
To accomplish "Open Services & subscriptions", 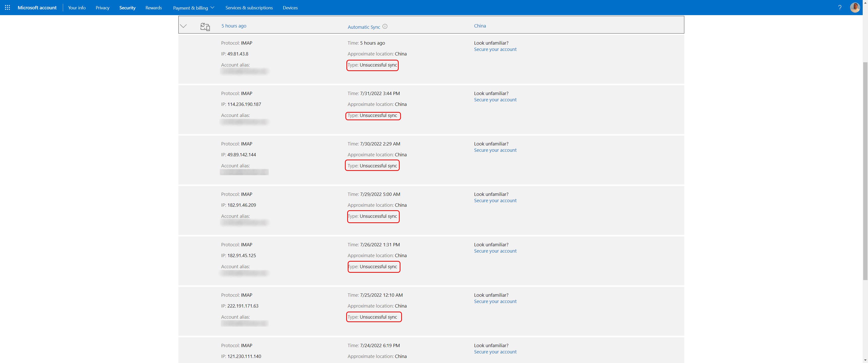I will [249, 8].
